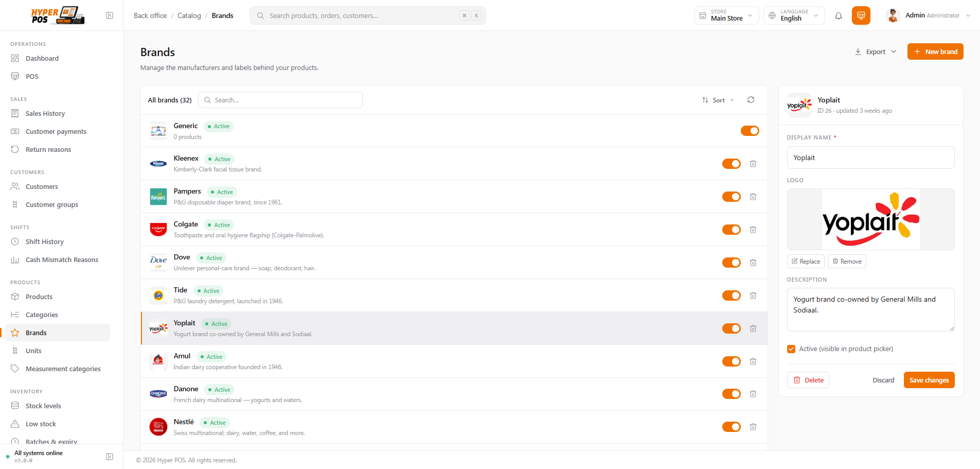Viewport: 980px width, 469px height.
Task: Click the Pampers brand logo icon
Action: click(158, 197)
